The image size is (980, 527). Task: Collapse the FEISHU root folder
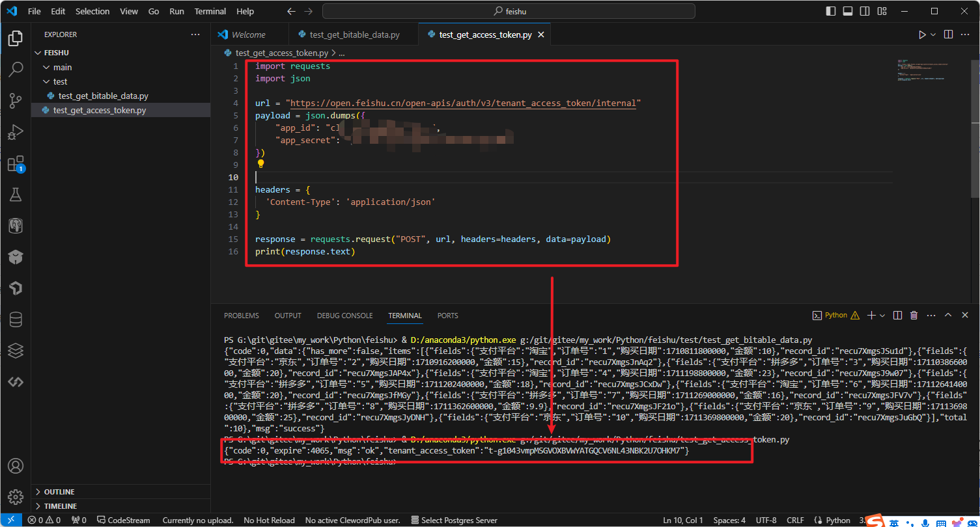coord(38,53)
